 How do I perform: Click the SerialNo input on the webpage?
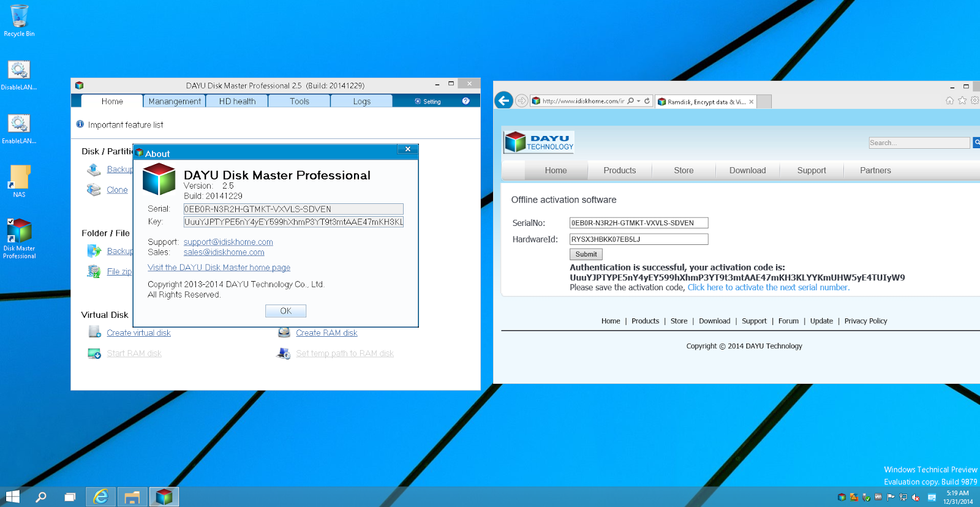639,223
